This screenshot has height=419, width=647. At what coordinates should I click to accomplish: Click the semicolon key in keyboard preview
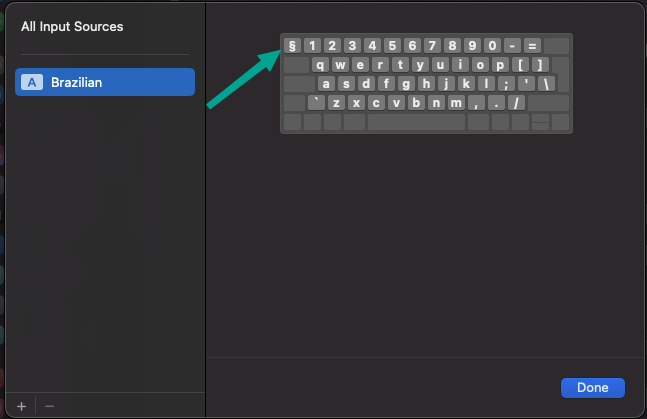(x=507, y=83)
